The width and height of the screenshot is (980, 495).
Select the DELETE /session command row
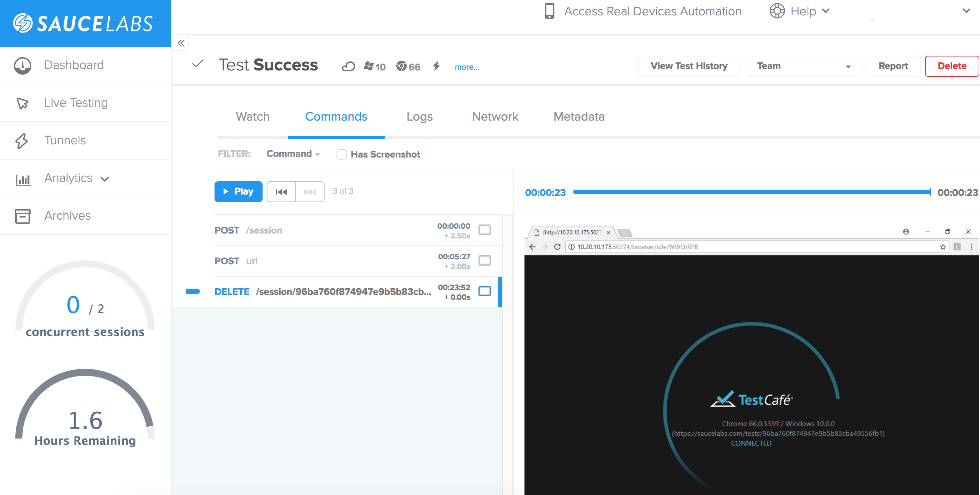pyautogui.click(x=358, y=292)
